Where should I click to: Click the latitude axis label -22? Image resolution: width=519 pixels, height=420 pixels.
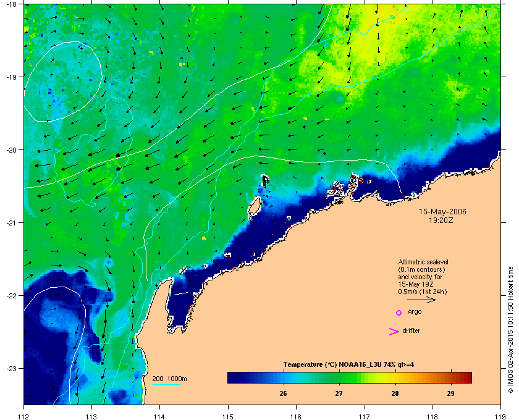11,296
